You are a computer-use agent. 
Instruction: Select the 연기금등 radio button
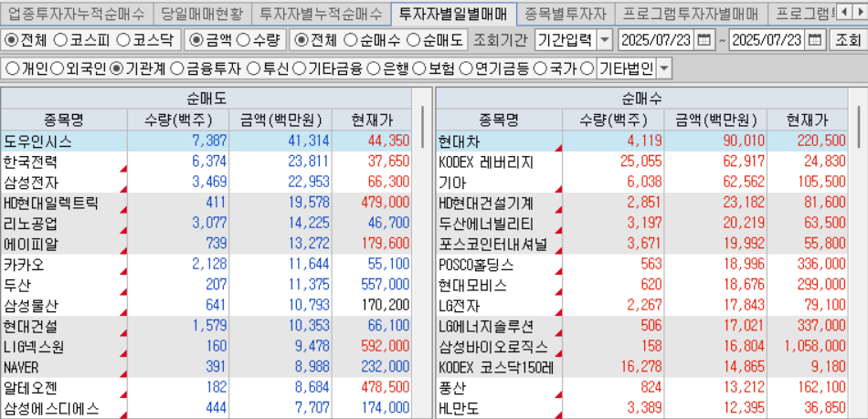[x=494, y=68]
